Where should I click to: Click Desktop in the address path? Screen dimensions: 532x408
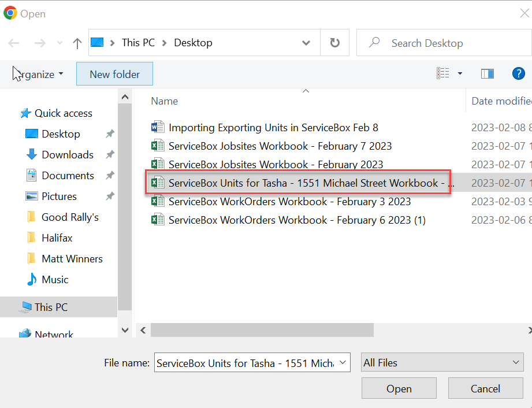point(193,43)
